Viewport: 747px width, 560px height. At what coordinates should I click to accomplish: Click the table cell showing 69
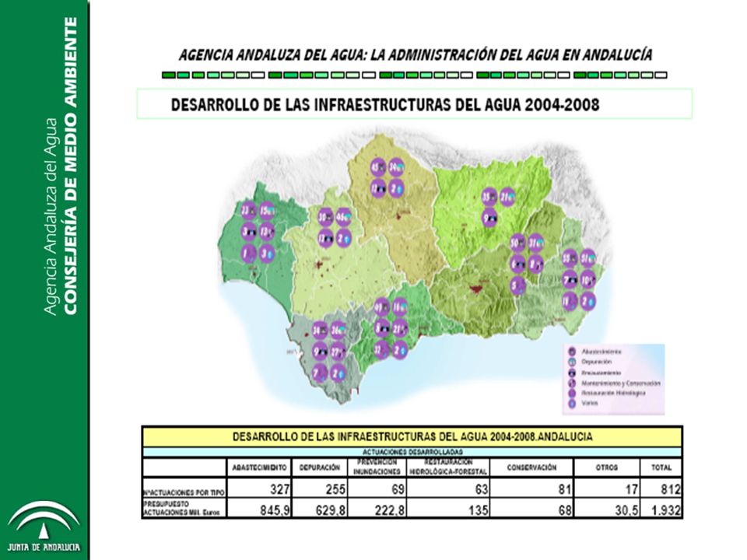click(x=377, y=488)
